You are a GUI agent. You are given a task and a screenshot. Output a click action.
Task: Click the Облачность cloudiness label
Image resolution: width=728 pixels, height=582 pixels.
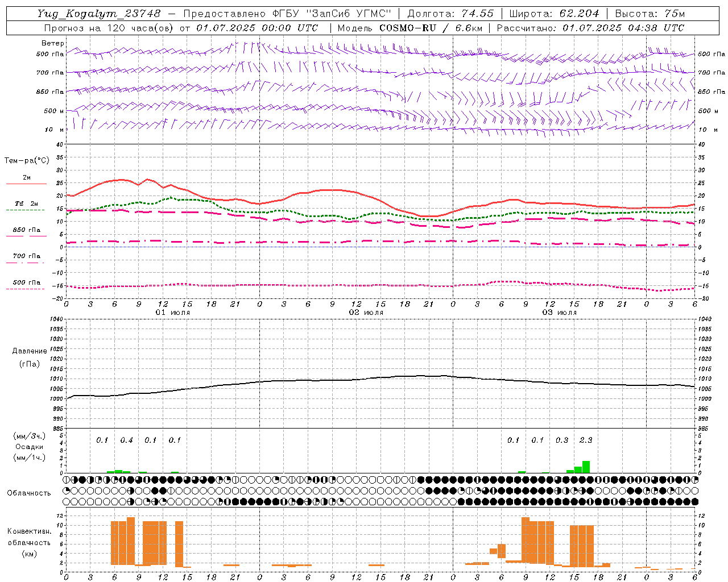point(29,493)
